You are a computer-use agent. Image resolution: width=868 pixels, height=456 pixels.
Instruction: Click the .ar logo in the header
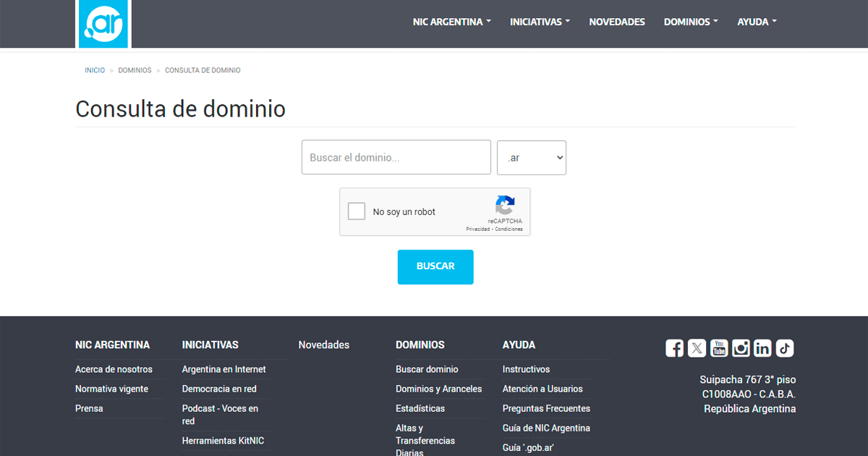(103, 24)
